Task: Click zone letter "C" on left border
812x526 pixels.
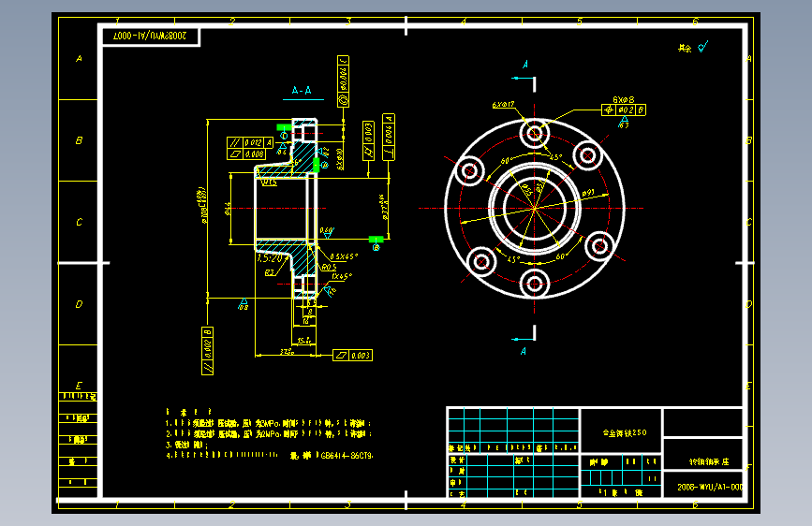Action: pos(79,222)
